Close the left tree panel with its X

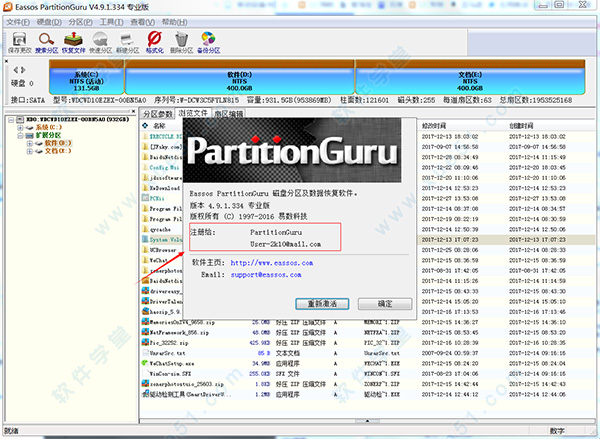click(133, 111)
